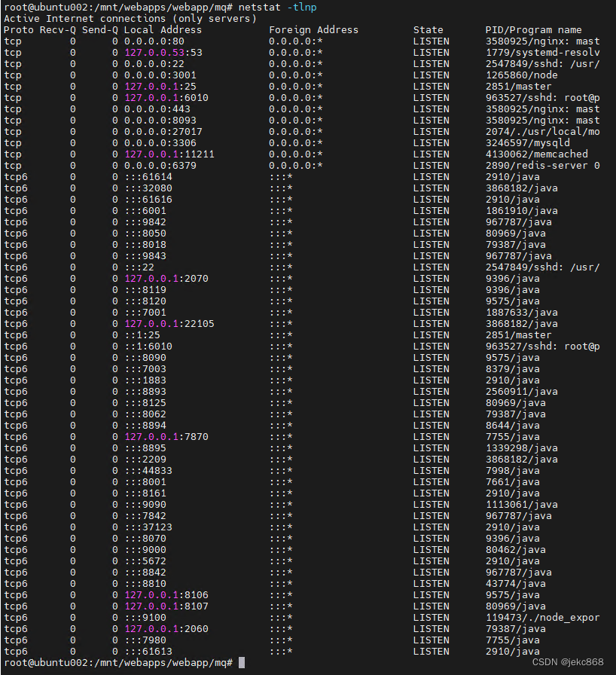The height and width of the screenshot is (675, 616).
Task: Click the tcp6 address :::8161
Action: pos(145,493)
